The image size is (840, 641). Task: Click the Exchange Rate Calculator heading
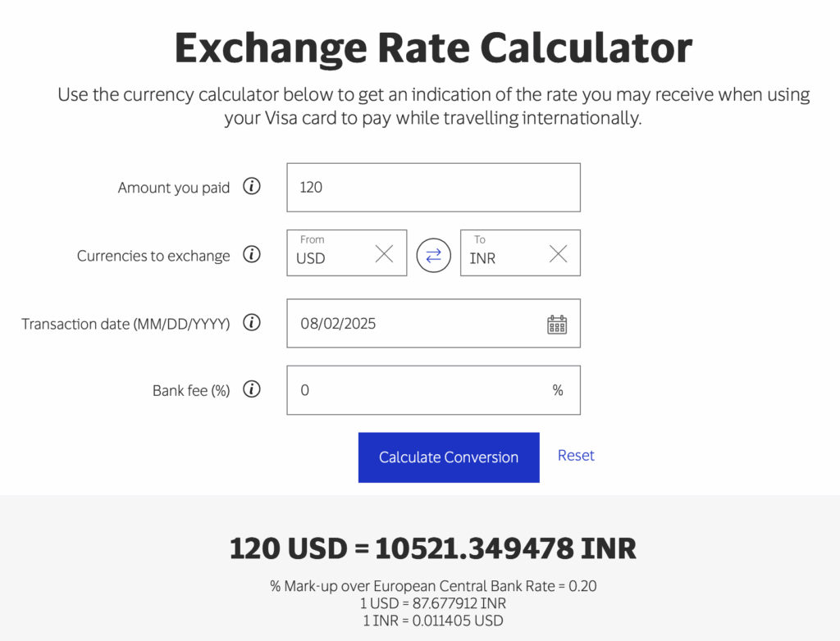click(x=433, y=48)
